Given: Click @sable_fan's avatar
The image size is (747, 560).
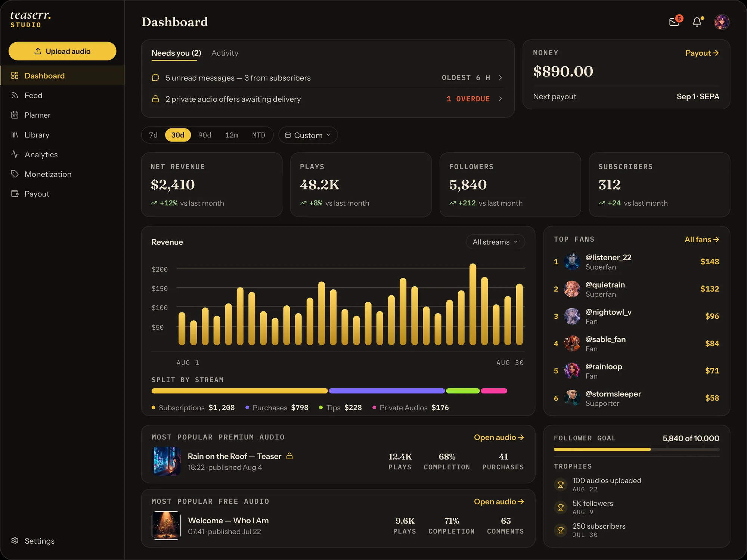Looking at the screenshot, I should click(x=572, y=343).
